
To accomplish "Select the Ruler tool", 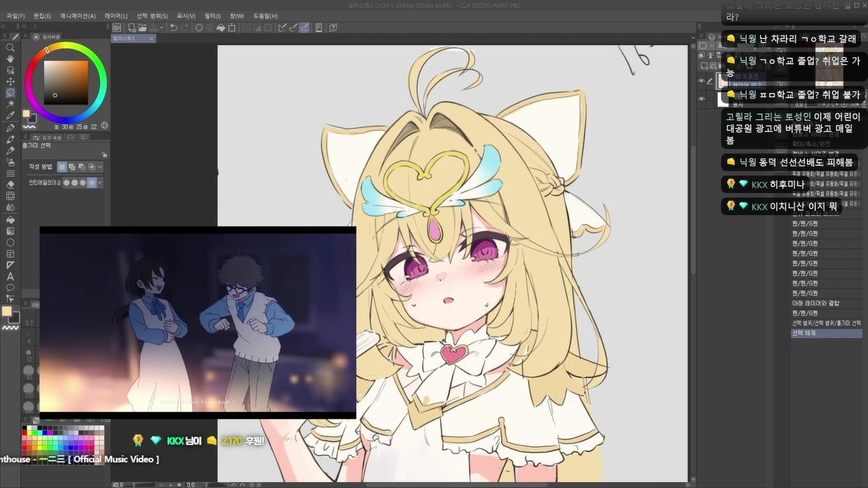I will pos(10,265).
